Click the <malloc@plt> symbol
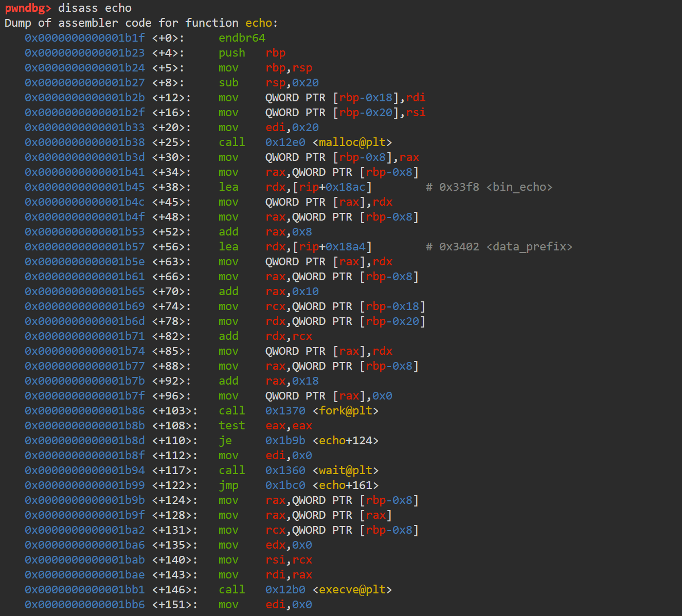Viewport: 682px width, 616px height. tap(352, 142)
